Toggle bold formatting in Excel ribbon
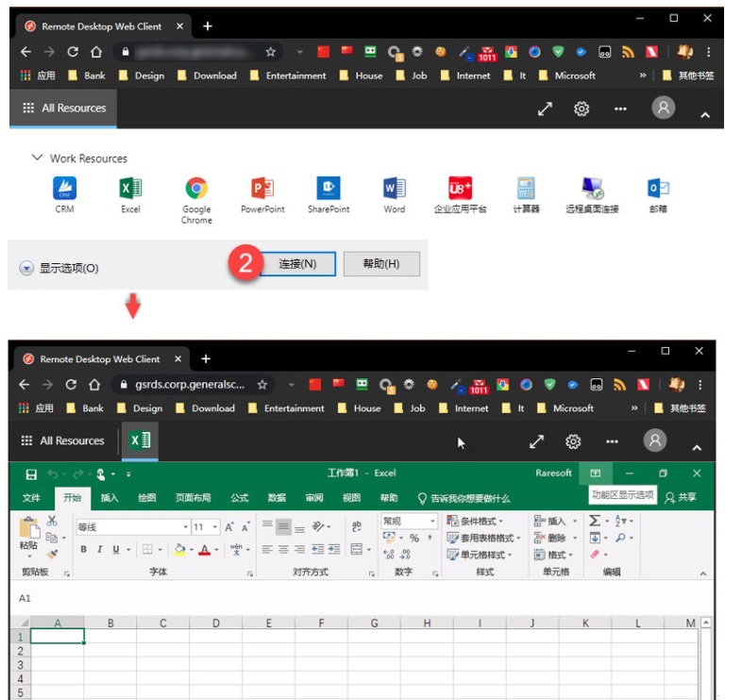The image size is (742, 700). click(x=83, y=550)
